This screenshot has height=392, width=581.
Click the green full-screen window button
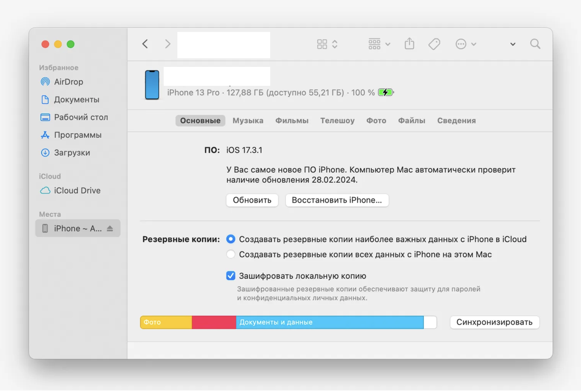pyautogui.click(x=71, y=44)
